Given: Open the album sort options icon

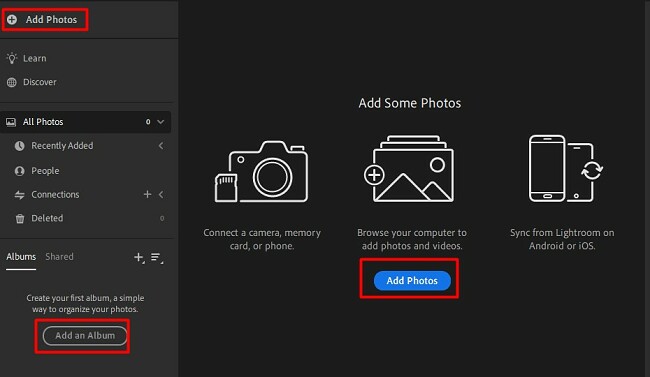Looking at the screenshot, I should [x=157, y=258].
